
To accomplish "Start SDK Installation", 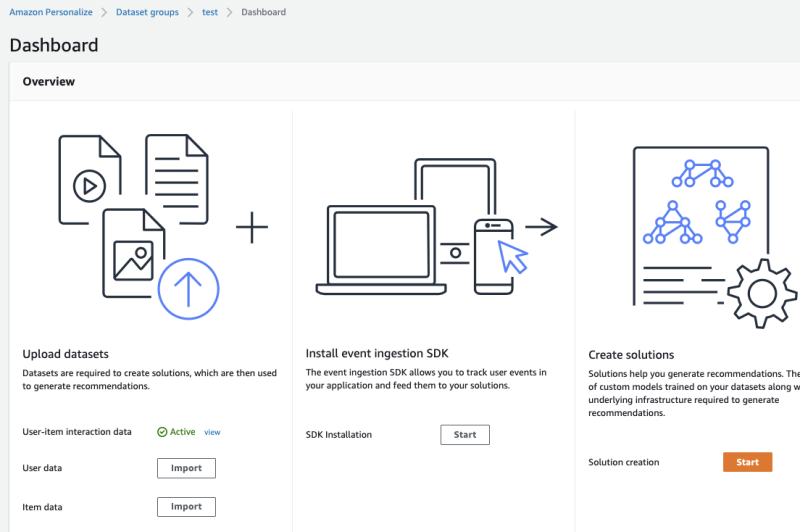I will [x=465, y=435].
